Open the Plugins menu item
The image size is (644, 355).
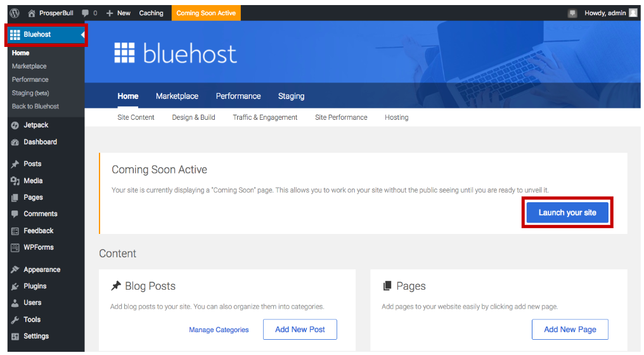tap(35, 286)
